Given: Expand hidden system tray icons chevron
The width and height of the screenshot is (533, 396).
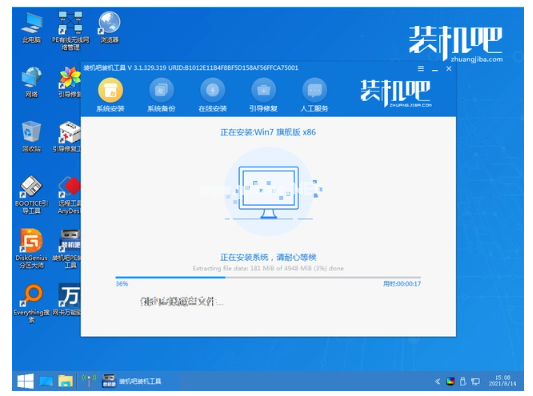Looking at the screenshot, I should tap(437, 381).
